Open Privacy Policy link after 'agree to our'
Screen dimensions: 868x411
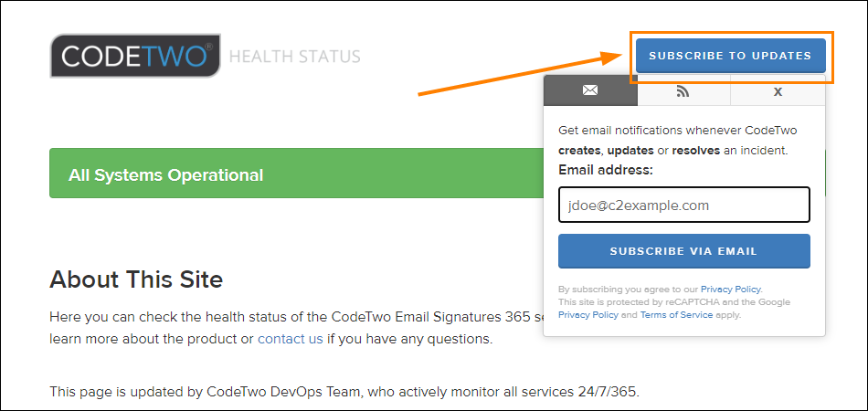tap(731, 290)
